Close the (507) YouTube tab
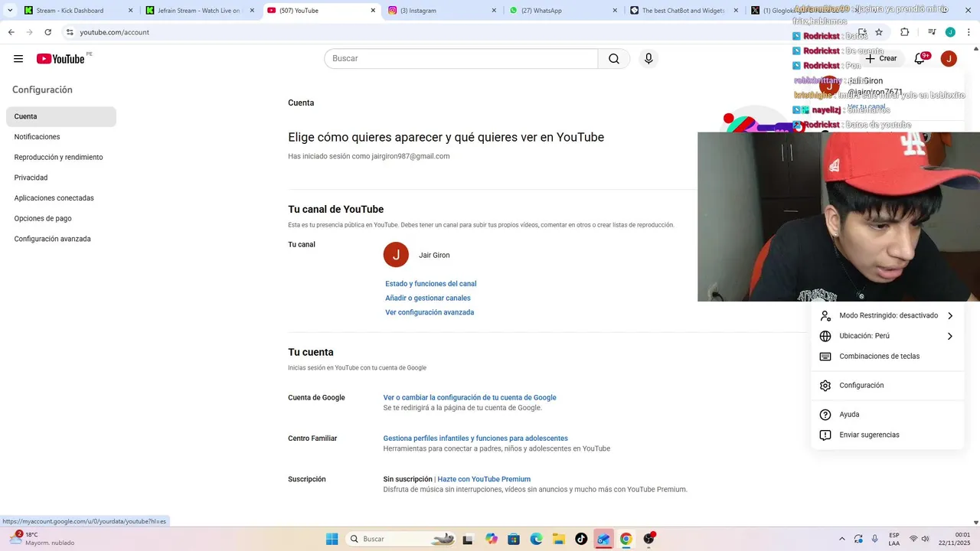The height and width of the screenshot is (551, 980). click(x=373, y=11)
